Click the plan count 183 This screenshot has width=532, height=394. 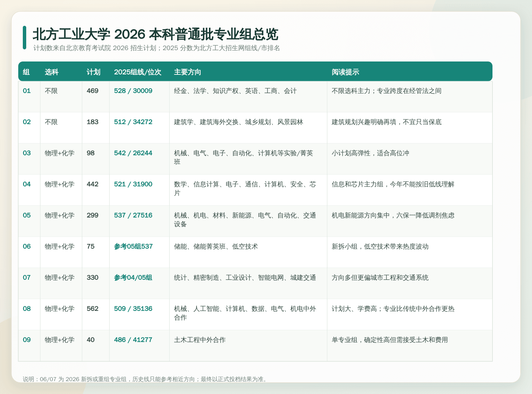92,122
